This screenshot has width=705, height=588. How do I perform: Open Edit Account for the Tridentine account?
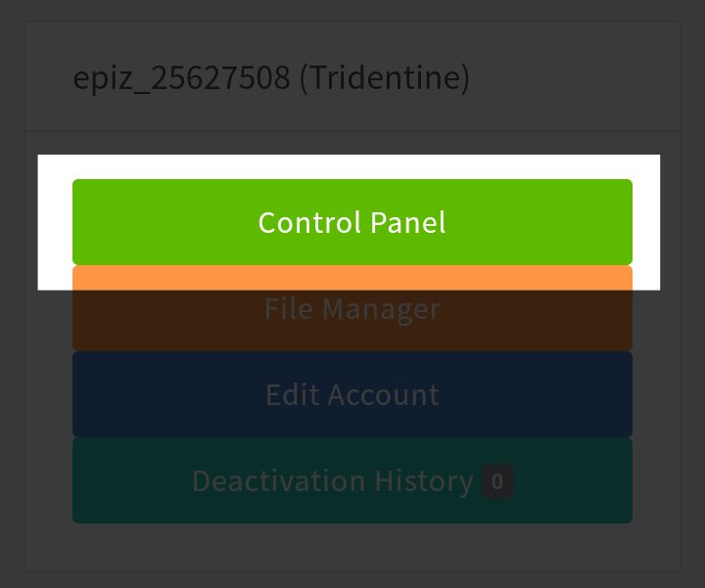pos(352,394)
